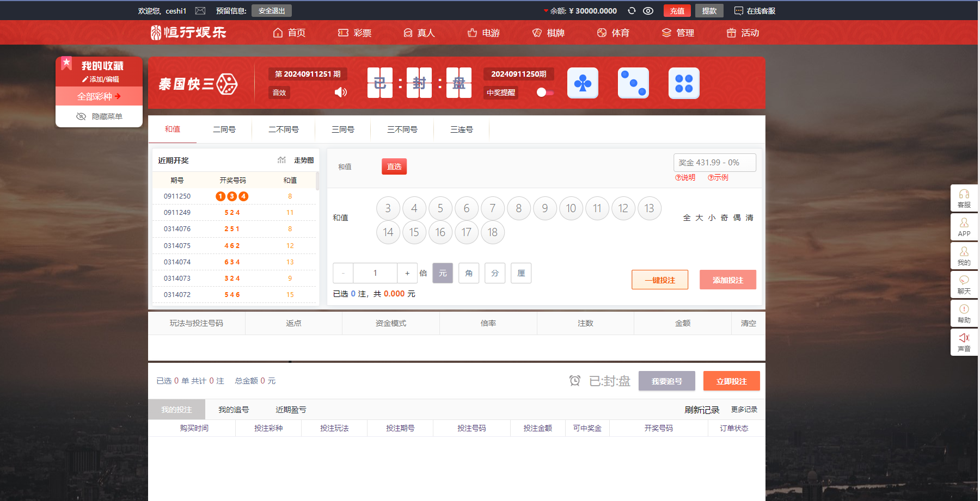980x501 pixels.
Task: Open the 客服 headset sidebar icon
Action: click(964, 199)
